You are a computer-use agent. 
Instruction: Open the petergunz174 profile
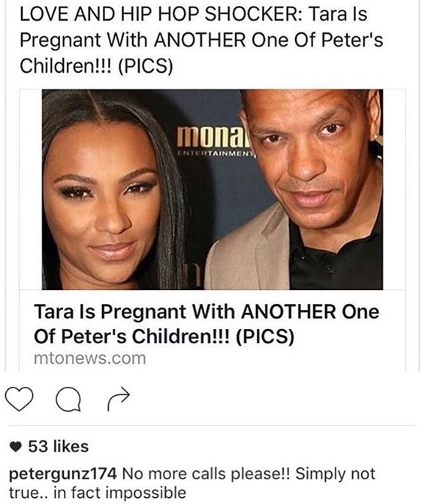62,475
